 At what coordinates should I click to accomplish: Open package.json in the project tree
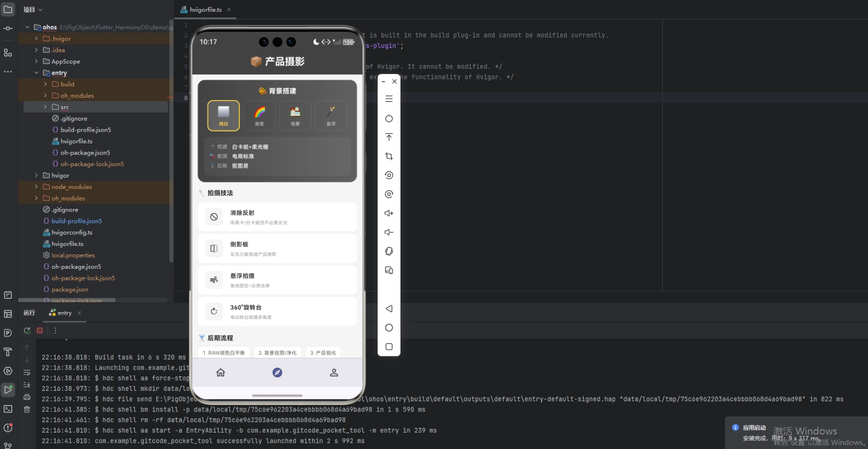[70, 290]
